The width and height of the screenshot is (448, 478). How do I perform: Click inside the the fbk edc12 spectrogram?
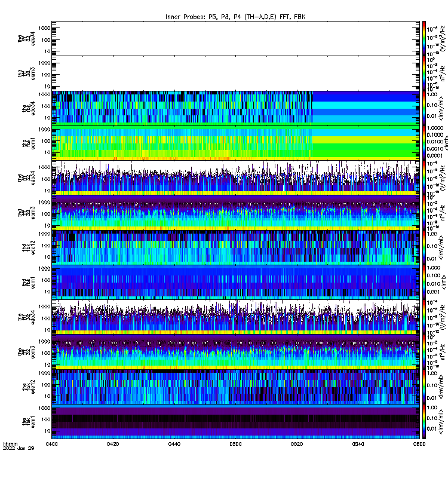tap(235, 387)
